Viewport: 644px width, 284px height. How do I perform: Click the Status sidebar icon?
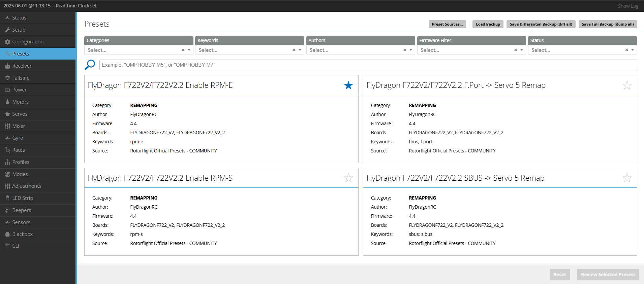point(7,18)
